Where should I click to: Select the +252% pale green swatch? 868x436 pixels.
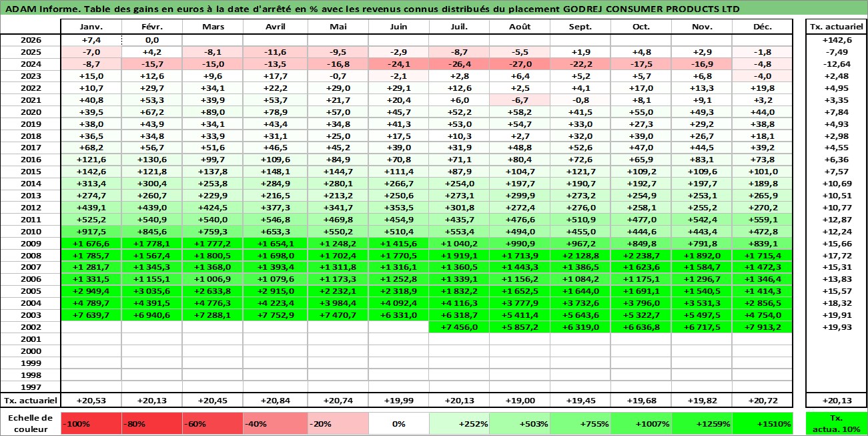(x=459, y=423)
